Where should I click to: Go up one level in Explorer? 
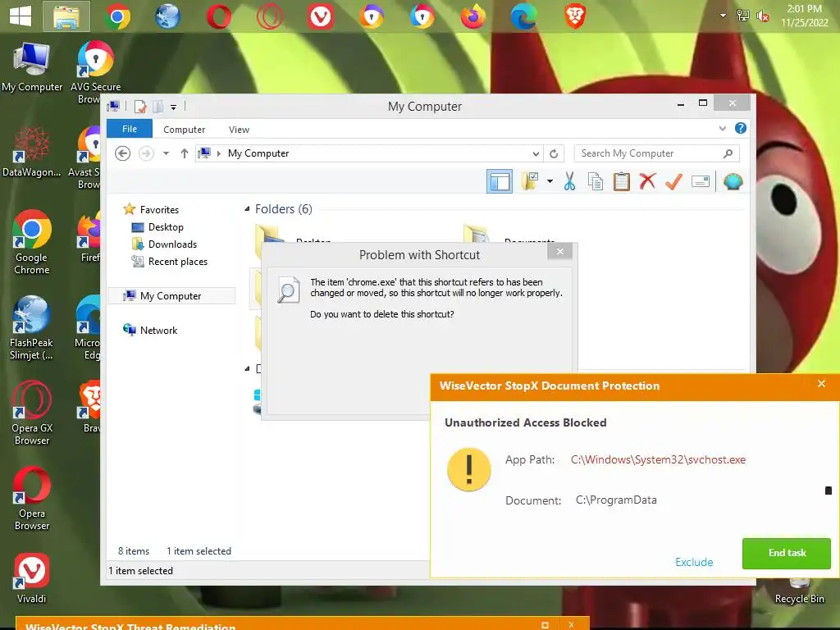pyautogui.click(x=185, y=153)
